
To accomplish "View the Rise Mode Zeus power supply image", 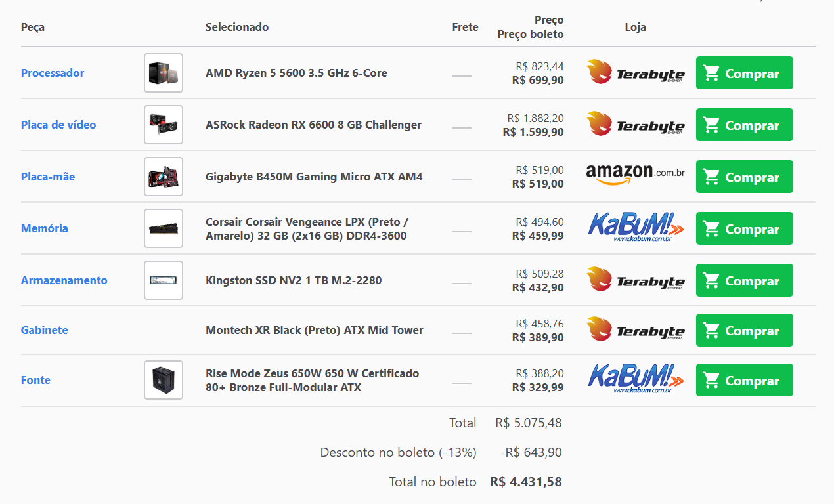I will click(164, 380).
